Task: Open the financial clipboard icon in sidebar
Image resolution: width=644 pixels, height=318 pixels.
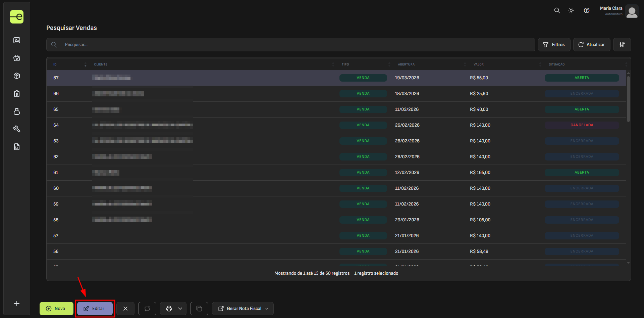Action: 17,94
